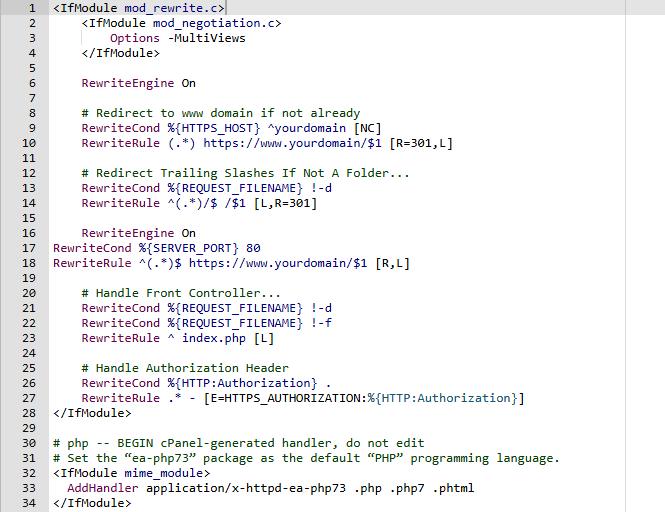Click the text '<IfModule mod_rewrite.c>' on line 1
This screenshot has height=512, width=665.
tap(139, 8)
